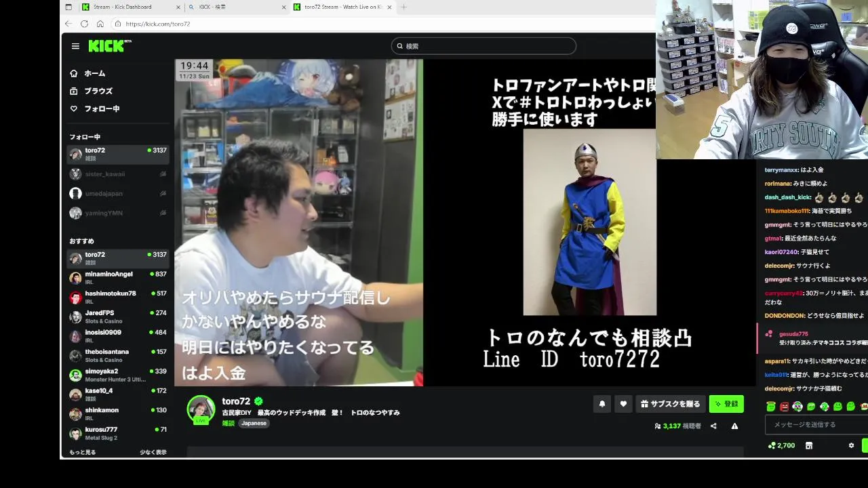This screenshot has height=488, width=868.
Task: Open sister_kawaii in followed channels
Action: (x=118, y=174)
